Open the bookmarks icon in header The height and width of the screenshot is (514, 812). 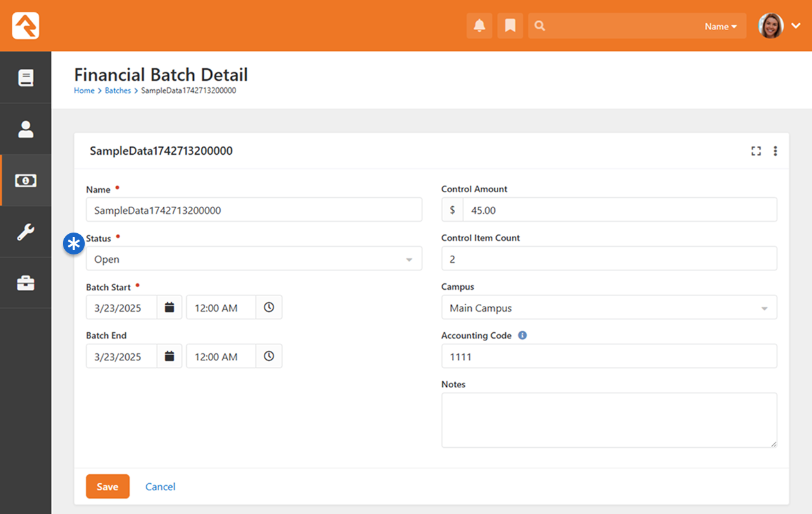pyautogui.click(x=510, y=26)
